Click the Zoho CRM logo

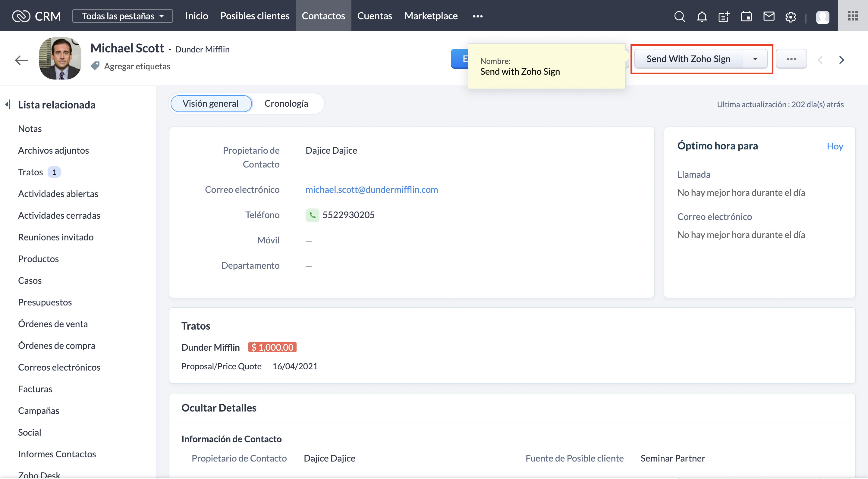[36, 16]
